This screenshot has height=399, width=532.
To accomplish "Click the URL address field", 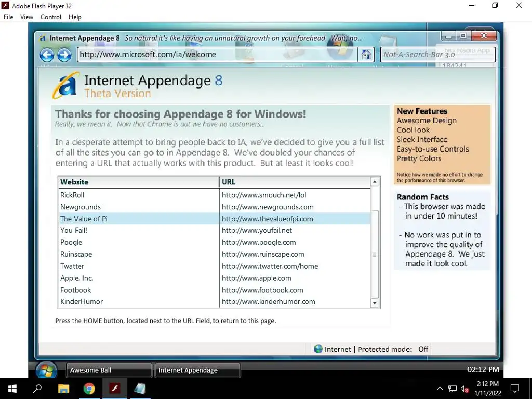I will click(217, 55).
